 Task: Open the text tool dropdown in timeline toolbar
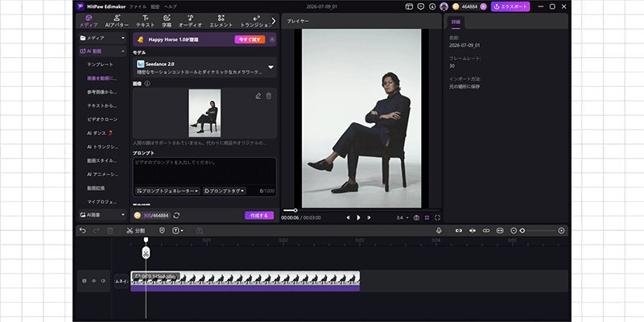point(178,231)
